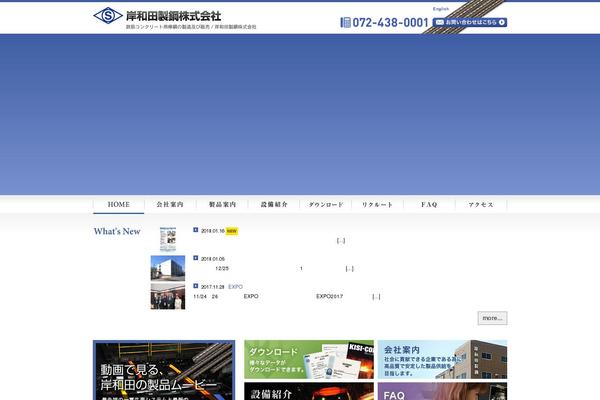Click the What's New heading
Viewport: 600px width, 400px height.
[x=117, y=231]
